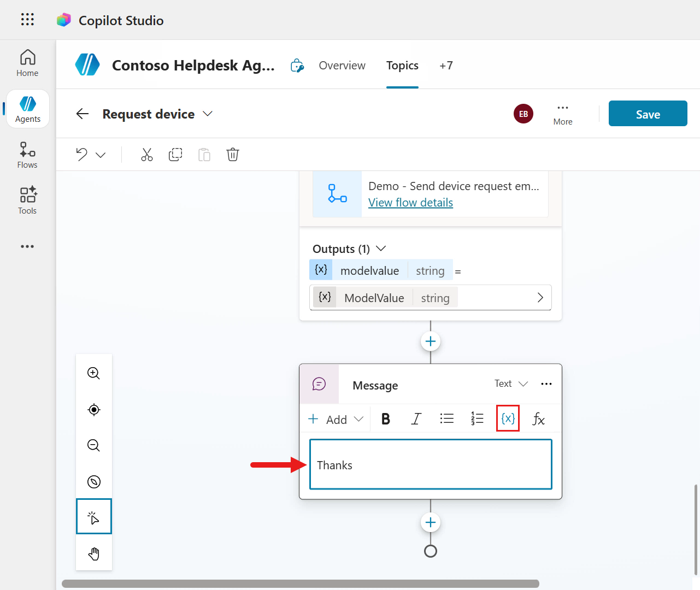Click the vertical canvas scrollbar
This screenshot has width=700, height=590.
[x=696, y=529]
